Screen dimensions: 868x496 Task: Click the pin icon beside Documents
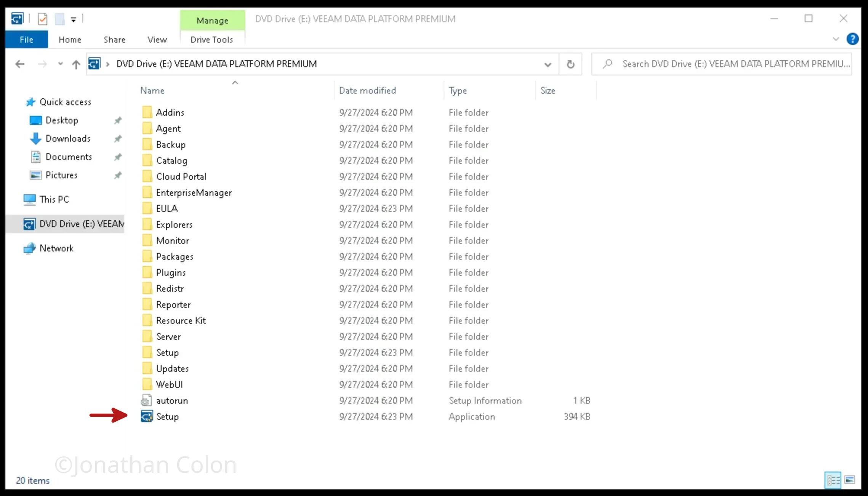tap(118, 157)
